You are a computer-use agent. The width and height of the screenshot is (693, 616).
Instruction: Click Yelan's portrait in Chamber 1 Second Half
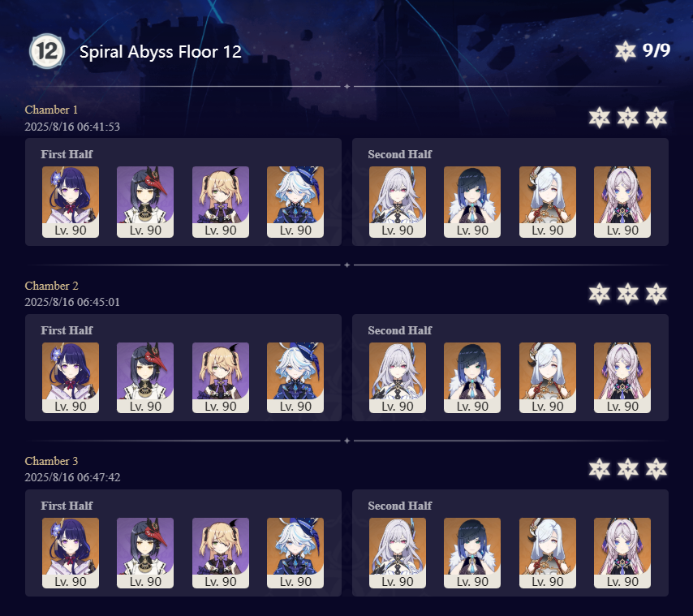(x=472, y=202)
